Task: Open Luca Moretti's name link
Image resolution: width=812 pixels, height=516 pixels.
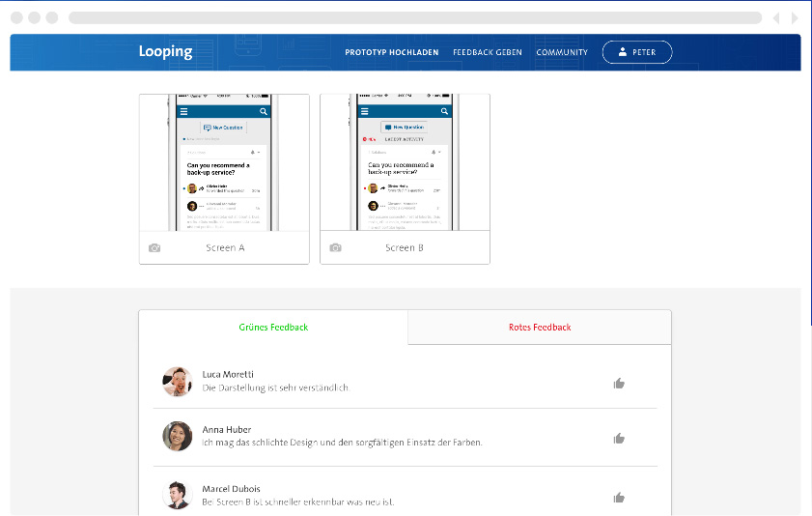Action: 228,374
